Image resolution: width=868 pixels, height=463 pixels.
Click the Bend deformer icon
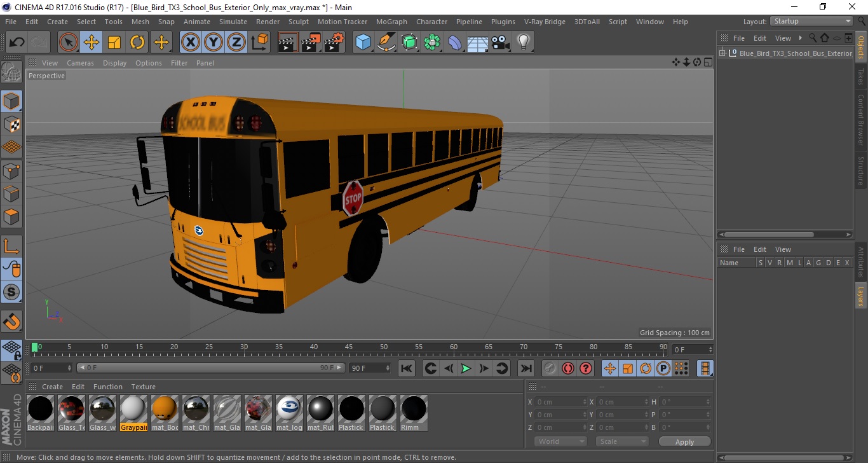(455, 43)
